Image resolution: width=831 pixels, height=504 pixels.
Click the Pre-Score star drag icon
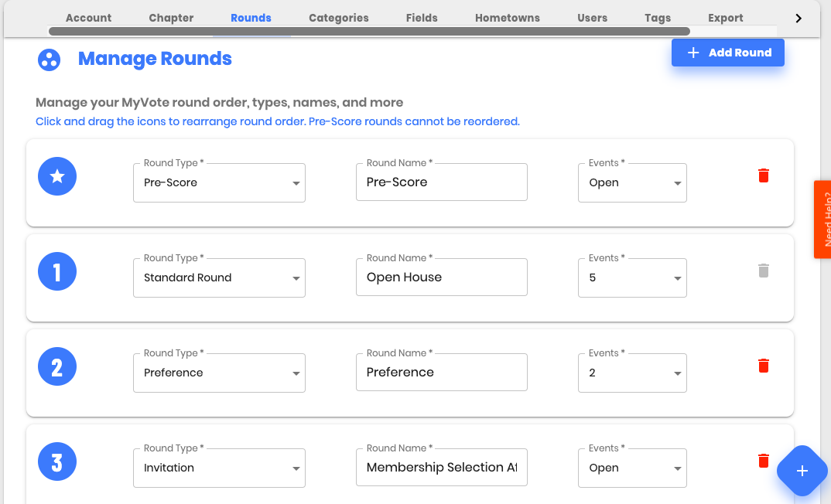coord(57,176)
